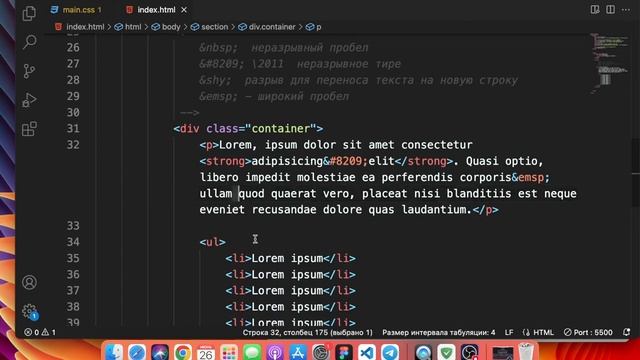Open Figma from the Dock
Image resolution: width=640 pixels, height=360 pixels.
coord(344,352)
